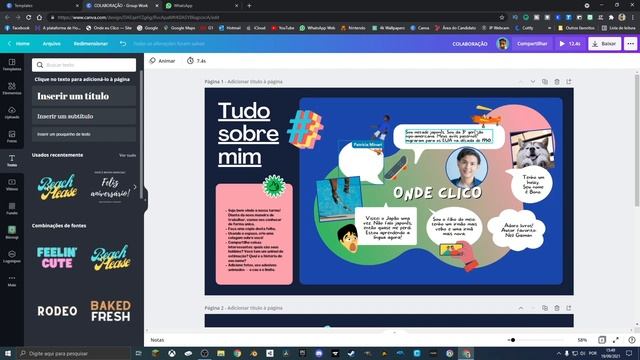
Task: Click 'Ver tudo' for recently used
Action: (127, 155)
